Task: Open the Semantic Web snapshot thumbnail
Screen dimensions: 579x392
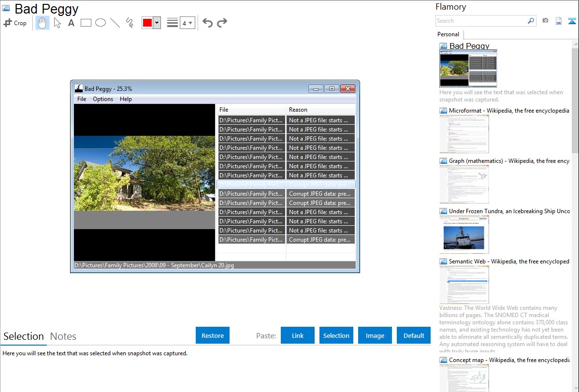Action: coord(464,284)
